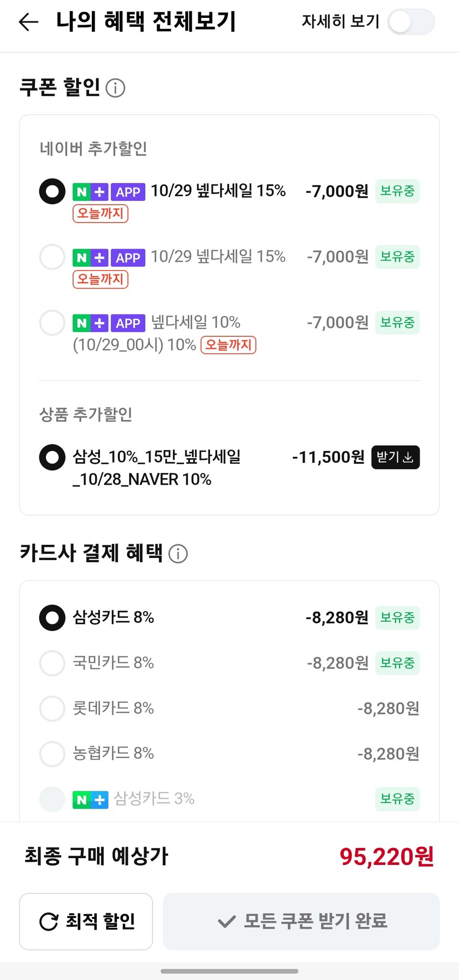The height and width of the screenshot is (980, 459).
Task: Select the 삼성카드 8% radio button
Action: coord(53,618)
